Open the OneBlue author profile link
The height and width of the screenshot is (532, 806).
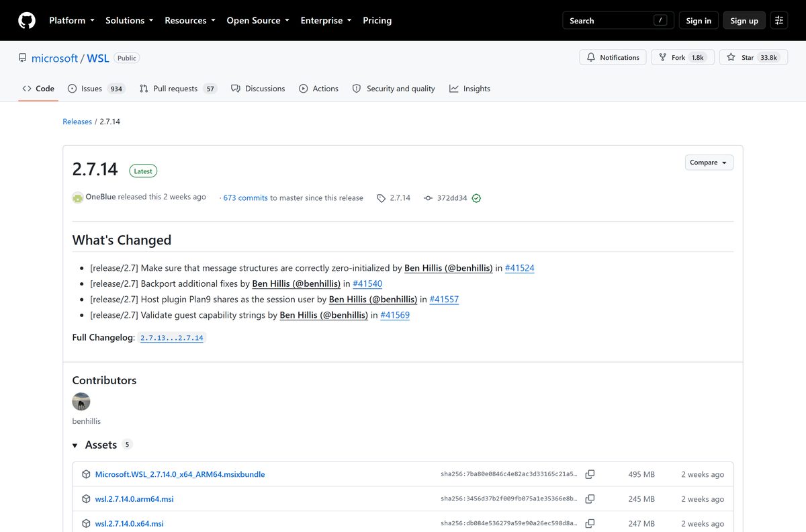click(100, 197)
